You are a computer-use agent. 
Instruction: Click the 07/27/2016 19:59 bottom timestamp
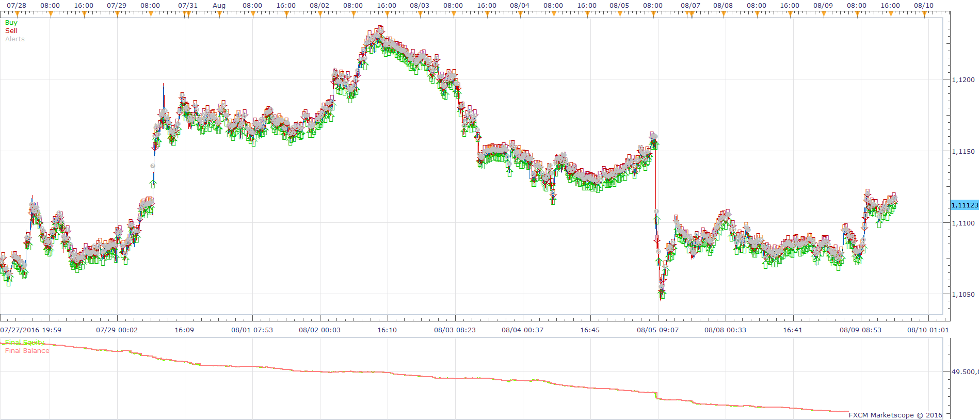[x=31, y=330]
